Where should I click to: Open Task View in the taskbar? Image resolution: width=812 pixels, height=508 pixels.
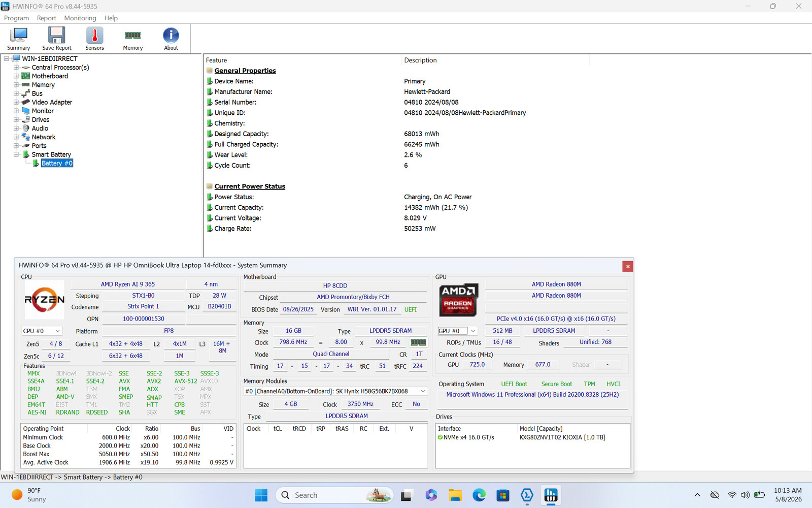407,495
